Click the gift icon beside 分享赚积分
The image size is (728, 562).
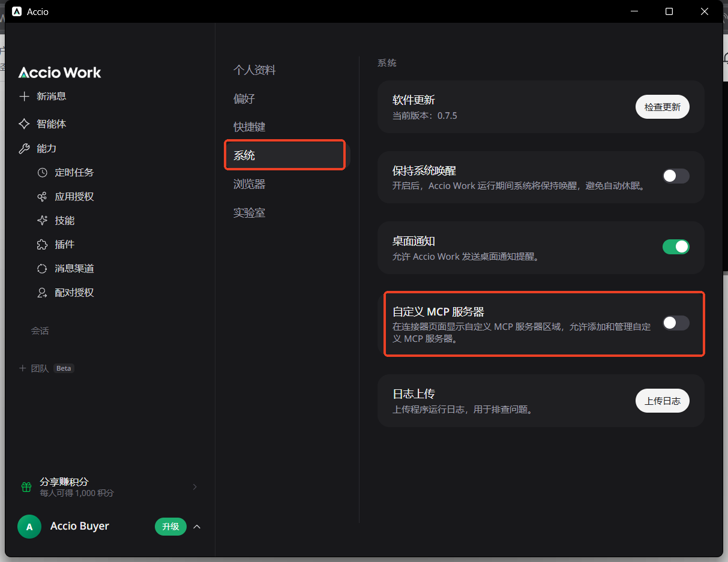pos(26,487)
